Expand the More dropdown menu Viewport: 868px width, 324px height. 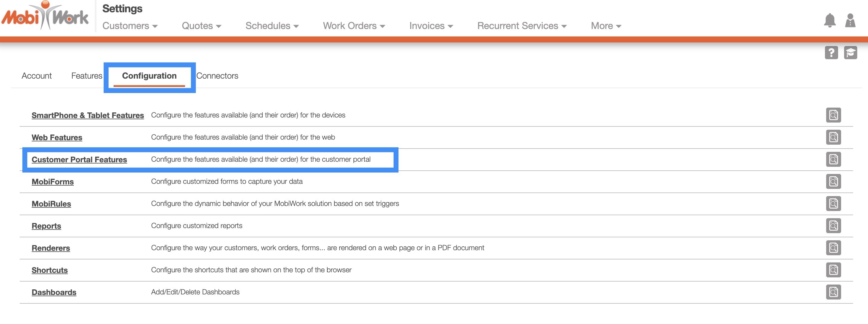tap(606, 26)
